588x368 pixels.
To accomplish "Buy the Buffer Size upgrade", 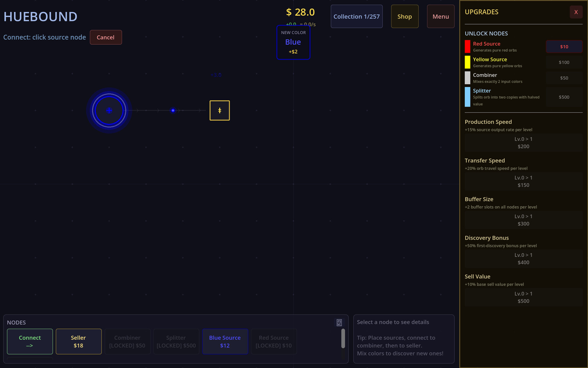I will (523, 220).
